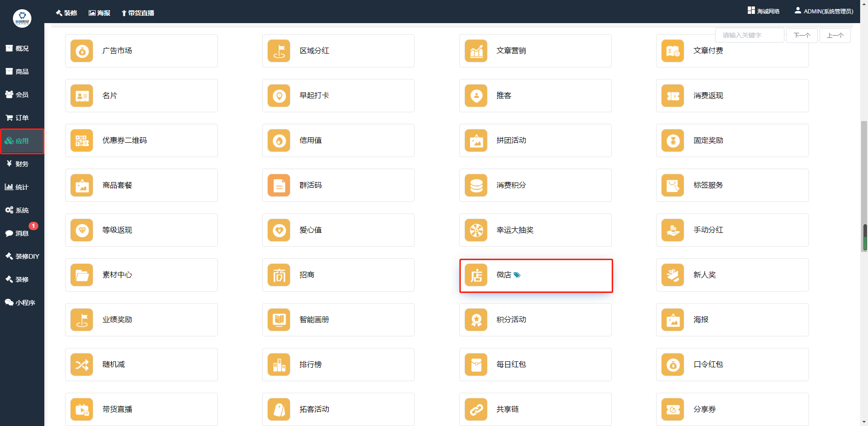Open 装修 in the left sidebar
868x426 pixels.
[22, 280]
